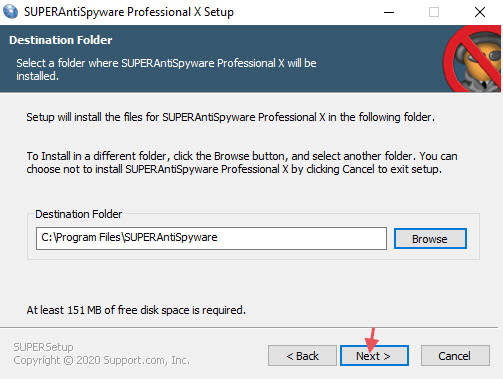This screenshot has width=503, height=379.
Task: Click the setup disc icon in title bar
Action: (10, 12)
